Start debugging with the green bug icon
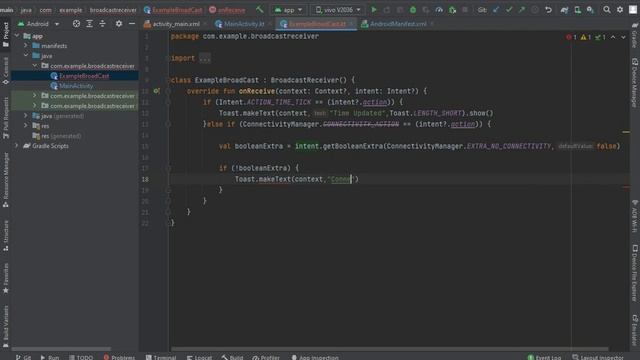Image resolution: width=640 pixels, height=360 pixels. click(x=413, y=9)
